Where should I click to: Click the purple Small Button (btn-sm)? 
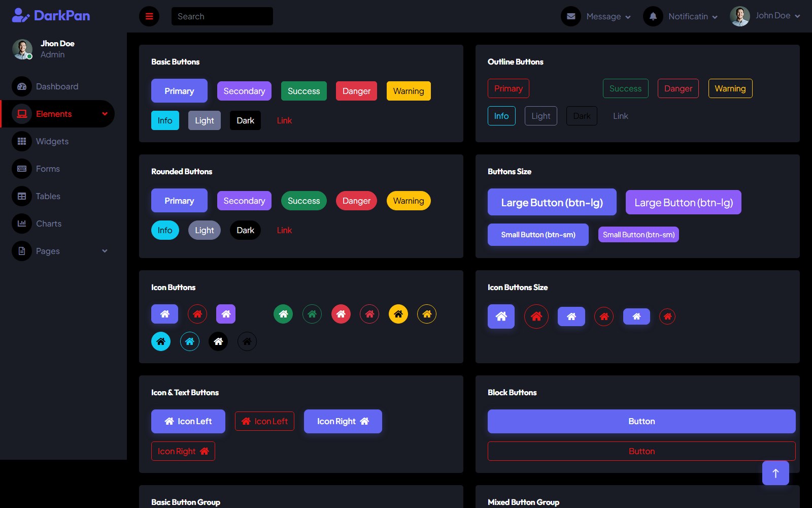638,234
